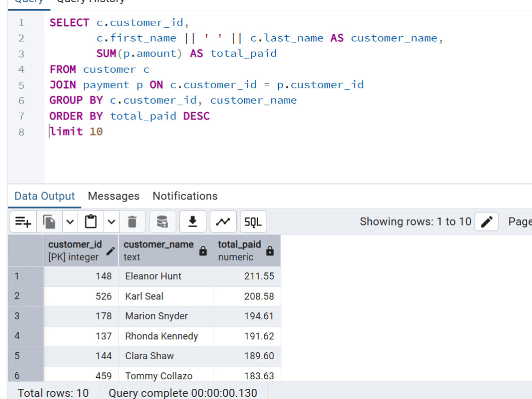This screenshot has width=532, height=399.
Task: Click the cell 'Karl Seal'
Action: point(166,296)
